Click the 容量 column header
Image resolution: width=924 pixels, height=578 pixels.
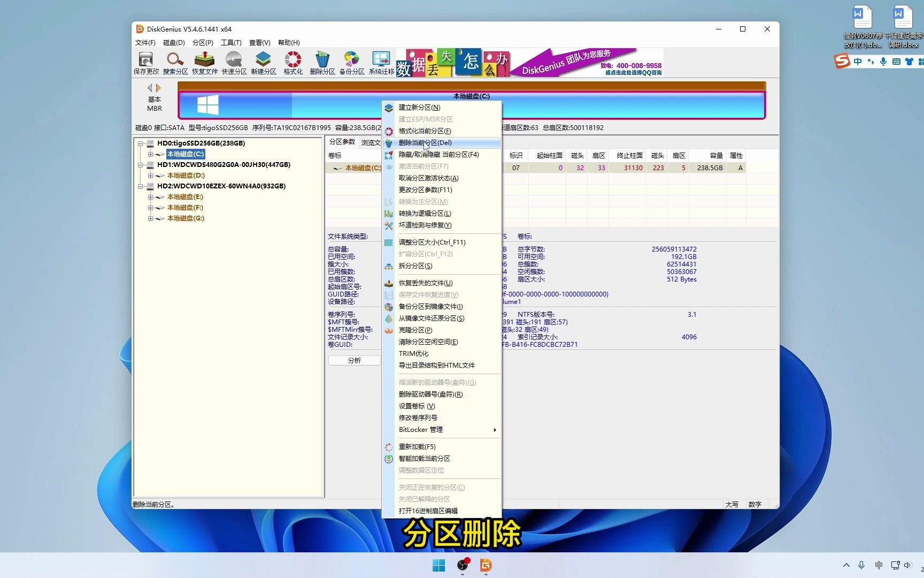click(x=707, y=156)
